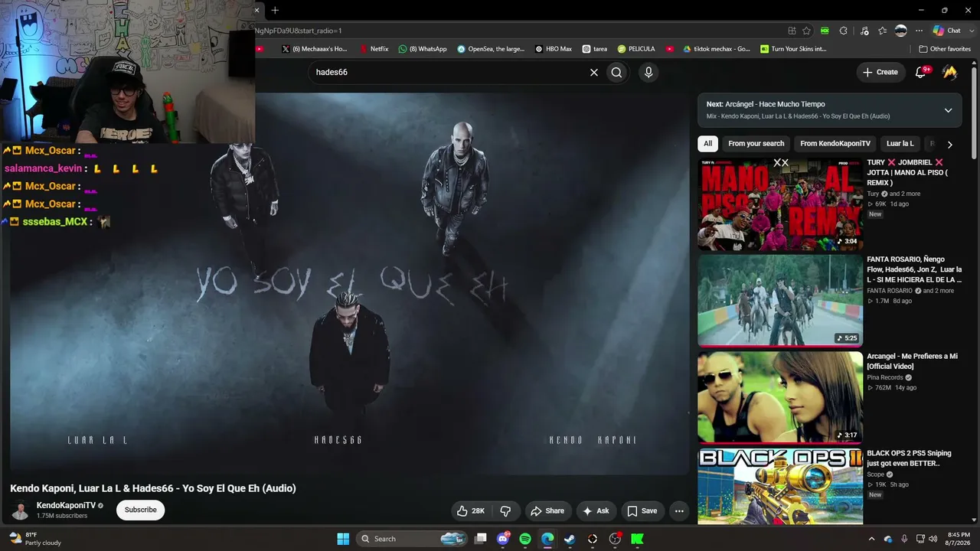This screenshot has width=980, height=551.
Task: Open the OpenSea bookmark
Action: pyautogui.click(x=491, y=49)
